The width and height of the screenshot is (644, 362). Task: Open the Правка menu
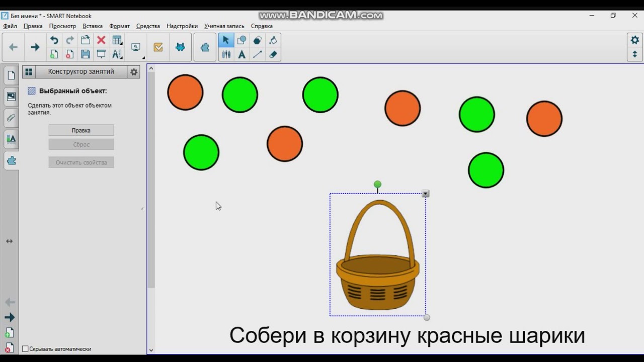point(33,26)
